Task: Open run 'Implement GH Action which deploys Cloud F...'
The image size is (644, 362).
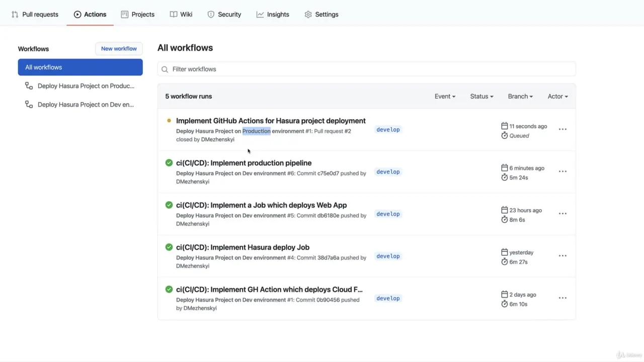Action: click(x=269, y=290)
